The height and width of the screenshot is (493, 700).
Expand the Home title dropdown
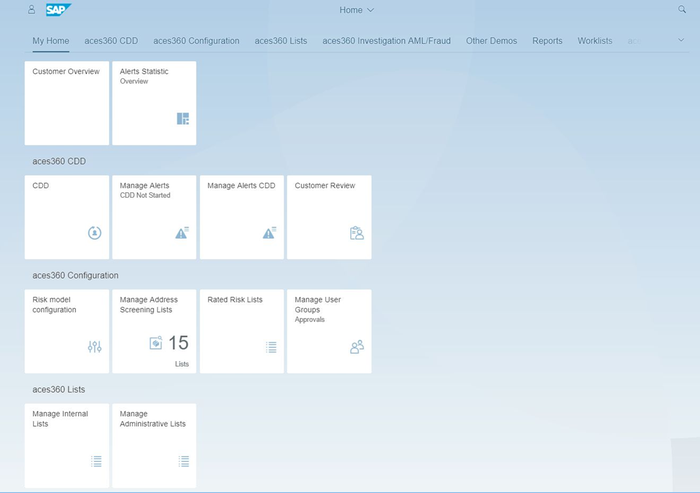pos(356,10)
